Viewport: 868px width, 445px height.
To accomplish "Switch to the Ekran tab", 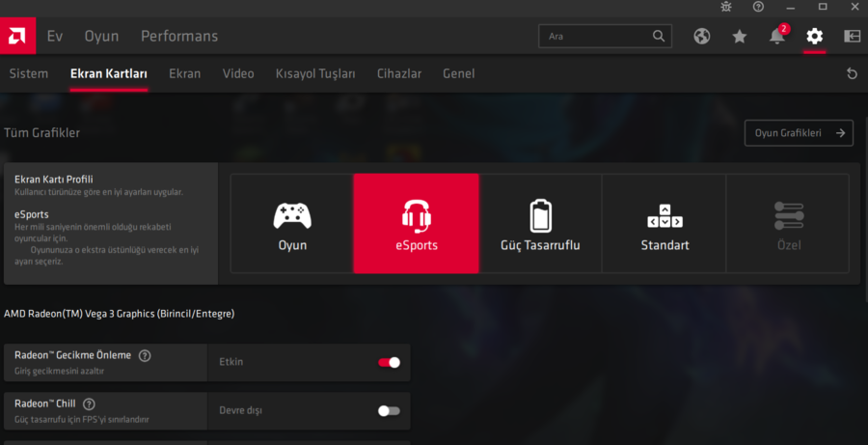I will pos(185,73).
